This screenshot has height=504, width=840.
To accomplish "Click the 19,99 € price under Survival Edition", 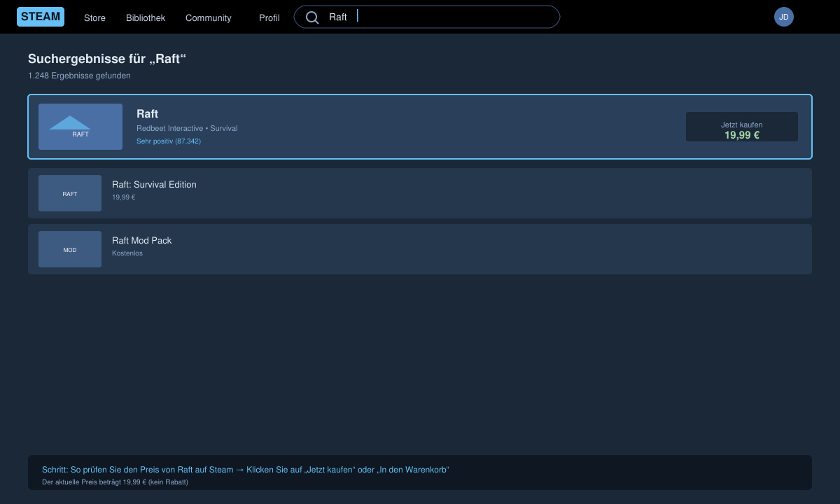I will pos(123,197).
